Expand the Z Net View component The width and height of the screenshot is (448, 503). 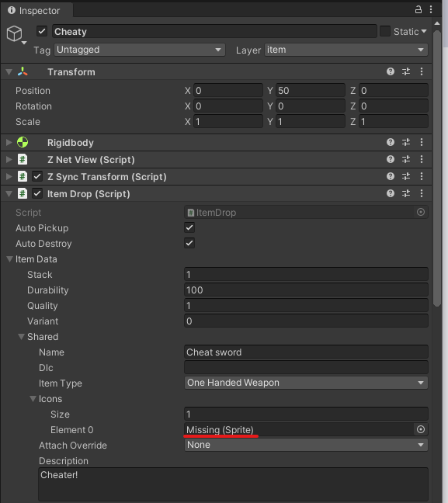(x=9, y=159)
